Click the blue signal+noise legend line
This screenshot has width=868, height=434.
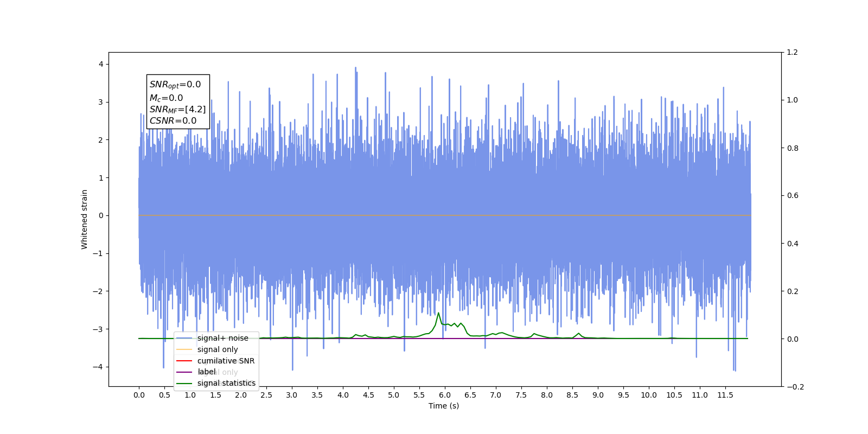(184, 338)
